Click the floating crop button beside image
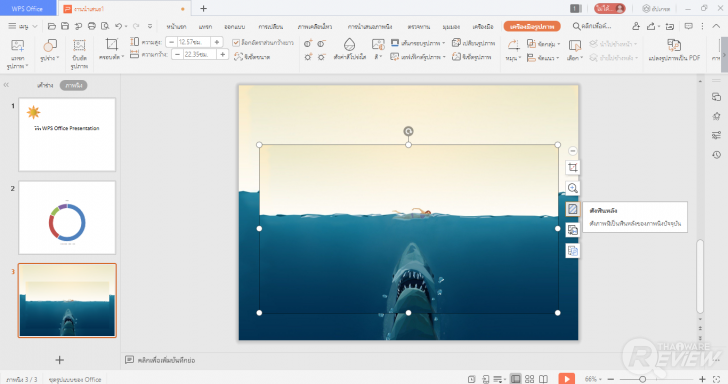 click(572, 168)
